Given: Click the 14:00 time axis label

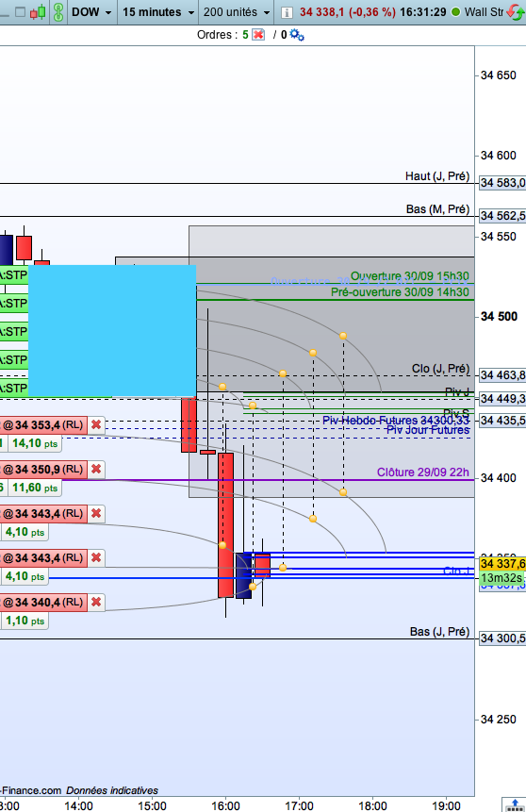Looking at the screenshot, I should point(78,805).
